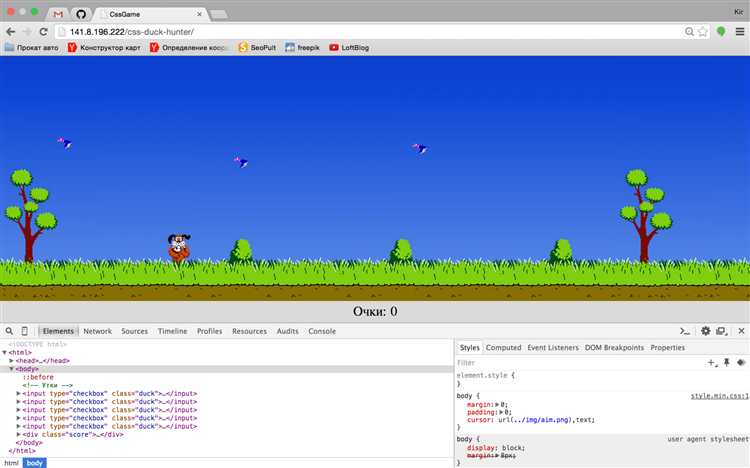The width and height of the screenshot is (750, 468).
Task: Click the green extension icon by the address bar
Action: click(721, 32)
